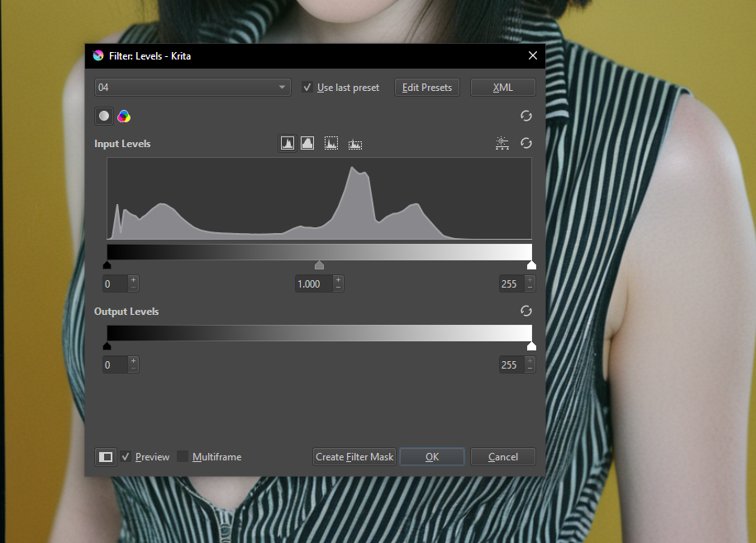
Task: Confirm the filter with OK
Action: (x=432, y=457)
